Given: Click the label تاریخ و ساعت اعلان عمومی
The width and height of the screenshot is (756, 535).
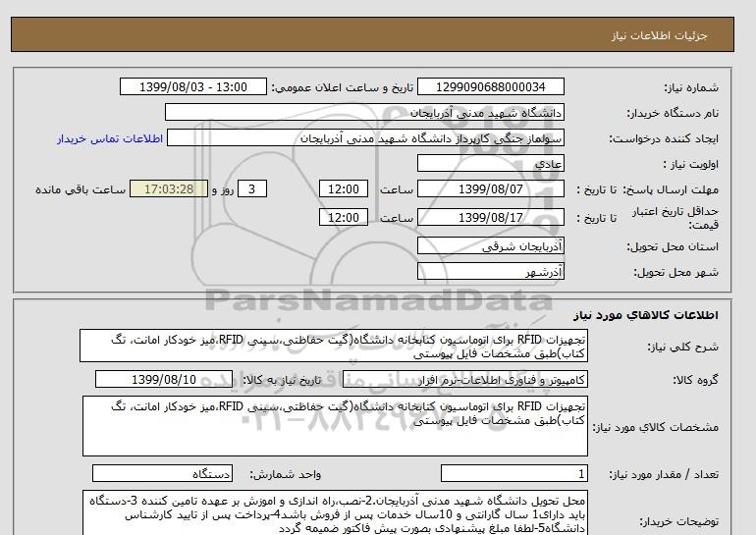Looking at the screenshot, I should (343, 87).
